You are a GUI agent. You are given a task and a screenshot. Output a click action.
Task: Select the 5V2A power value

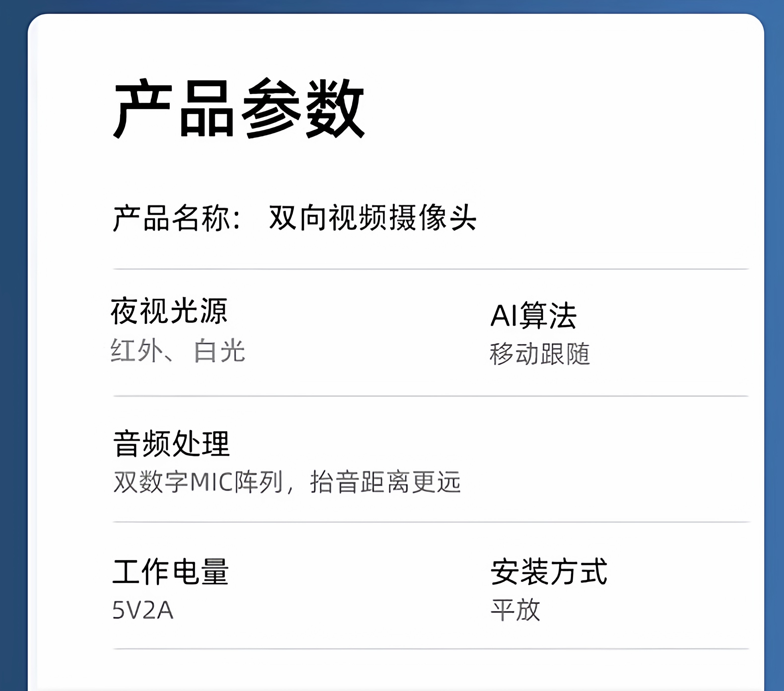coord(143,610)
